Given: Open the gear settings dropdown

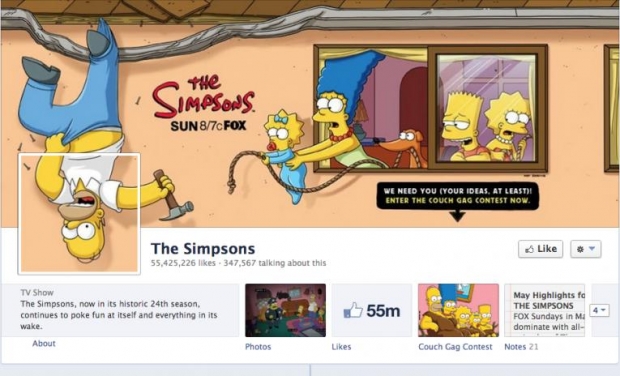Looking at the screenshot, I should click(x=586, y=249).
